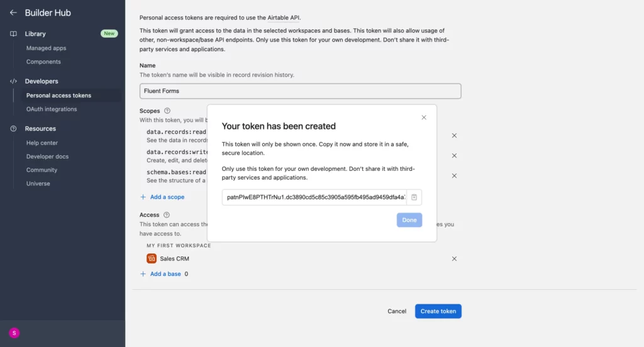Click the Create token button
This screenshot has height=347, width=644.
tap(438, 311)
